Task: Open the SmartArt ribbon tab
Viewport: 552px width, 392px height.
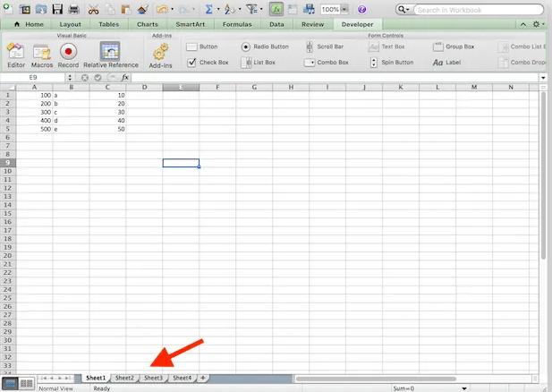Action: (190, 24)
